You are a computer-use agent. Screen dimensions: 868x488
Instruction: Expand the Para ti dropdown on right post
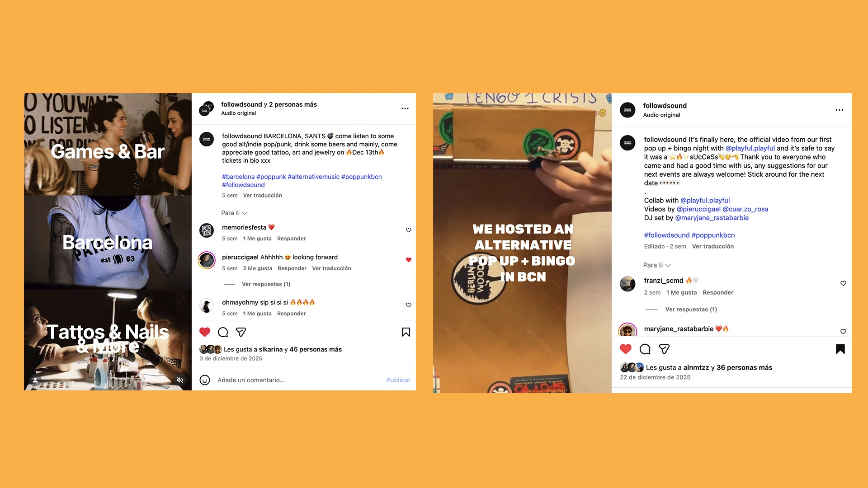coord(657,265)
